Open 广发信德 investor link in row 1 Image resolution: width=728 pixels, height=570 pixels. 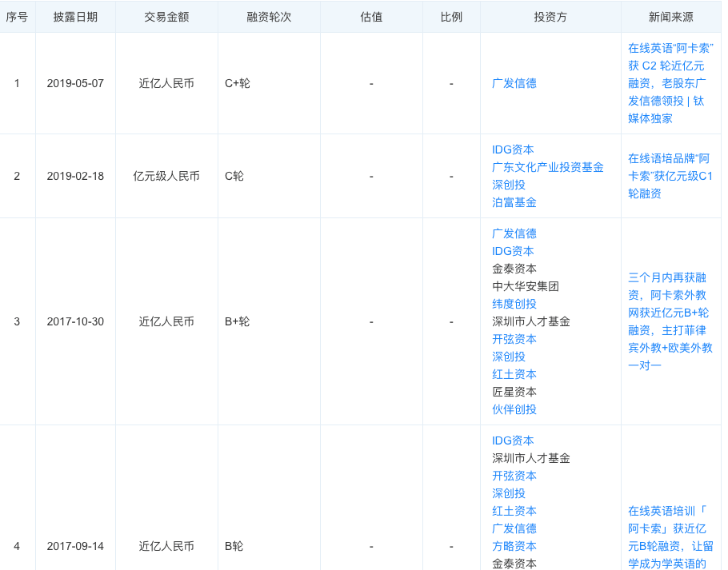tap(514, 83)
